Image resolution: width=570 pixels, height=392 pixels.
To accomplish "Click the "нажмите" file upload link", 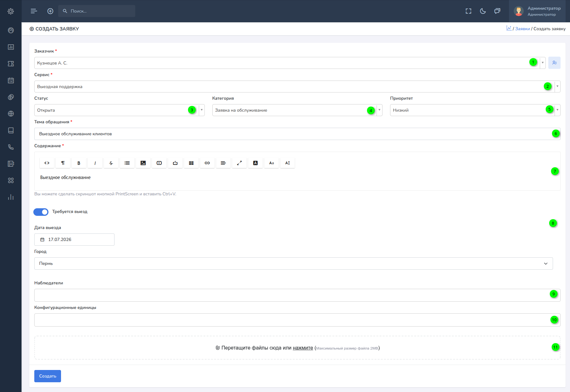I will coord(303,348).
